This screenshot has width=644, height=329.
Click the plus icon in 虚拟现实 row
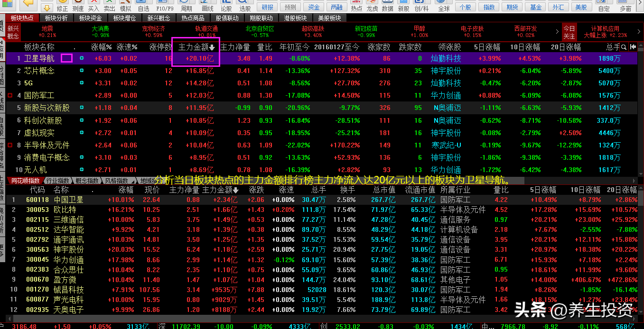82,133
